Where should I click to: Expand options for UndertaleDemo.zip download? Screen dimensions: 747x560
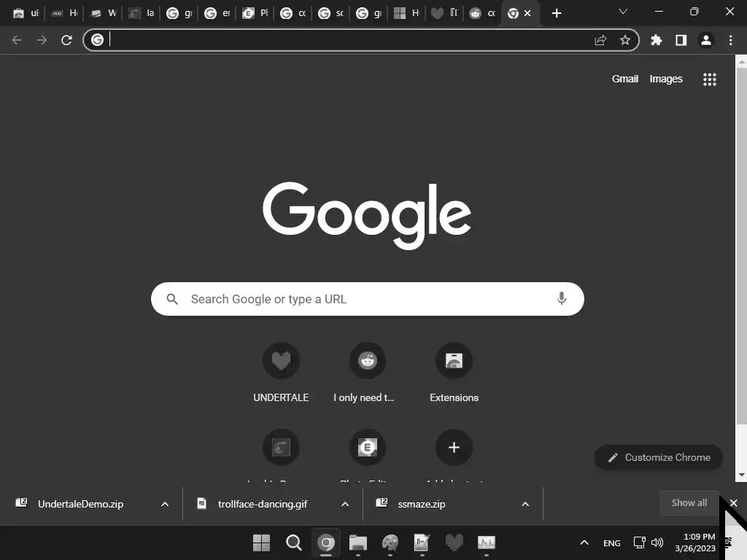point(165,504)
